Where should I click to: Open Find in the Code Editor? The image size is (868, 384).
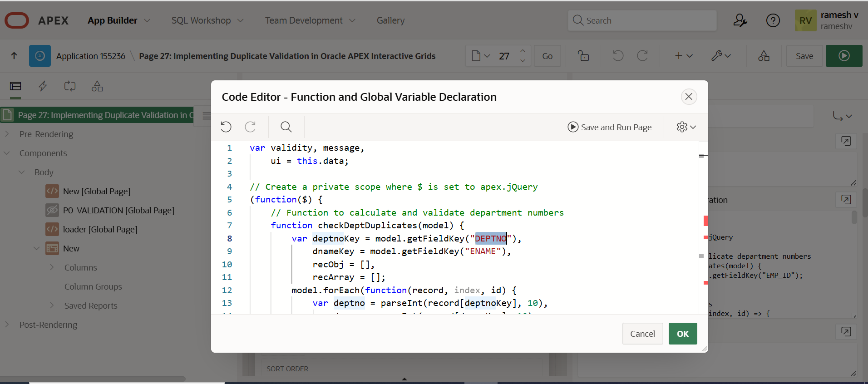click(x=286, y=127)
